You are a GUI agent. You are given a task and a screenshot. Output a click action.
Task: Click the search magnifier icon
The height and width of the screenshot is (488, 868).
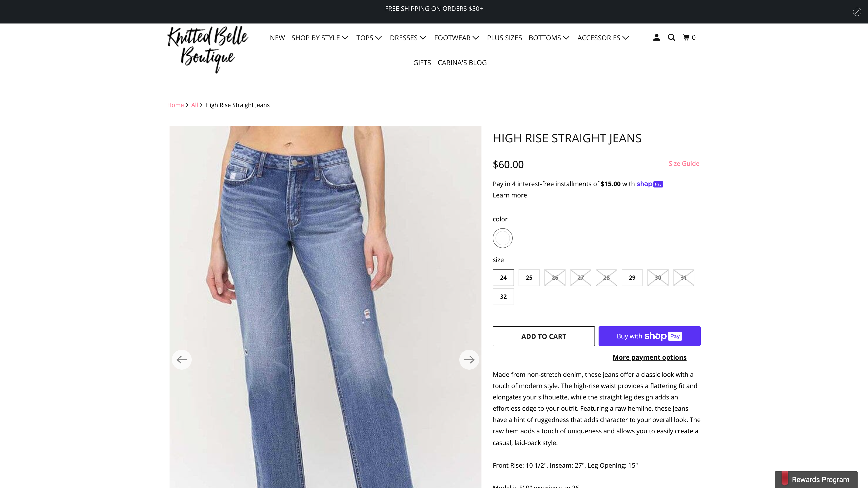[671, 37]
